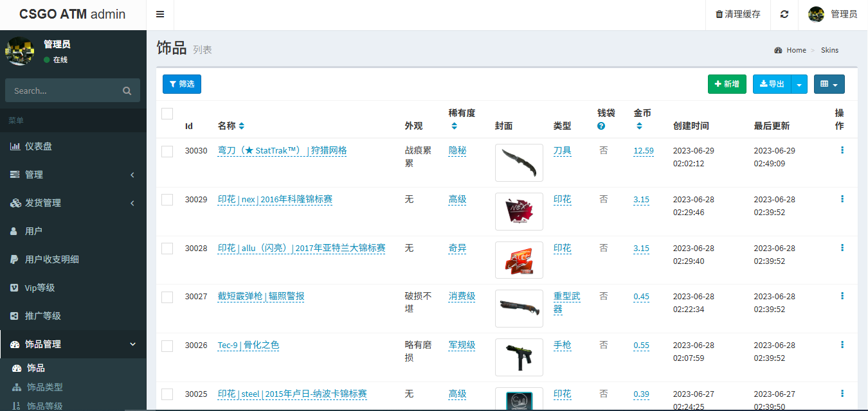Select the checkbox for item 30030
Image resolution: width=868 pixels, height=411 pixels.
click(x=167, y=152)
